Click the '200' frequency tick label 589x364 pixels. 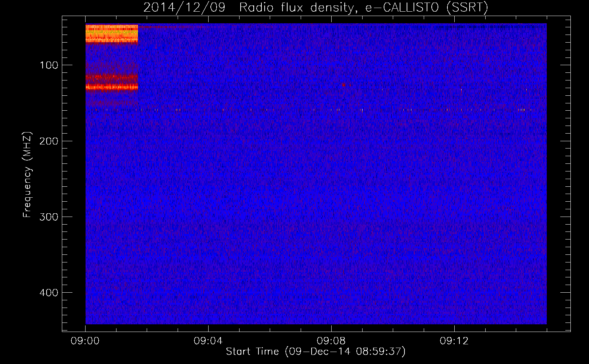pos(49,141)
